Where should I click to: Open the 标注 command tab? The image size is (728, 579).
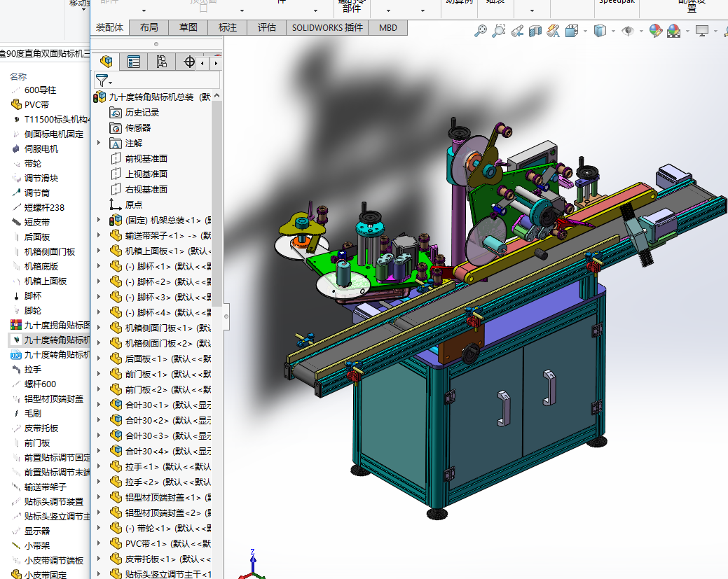[x=228, y=28]
